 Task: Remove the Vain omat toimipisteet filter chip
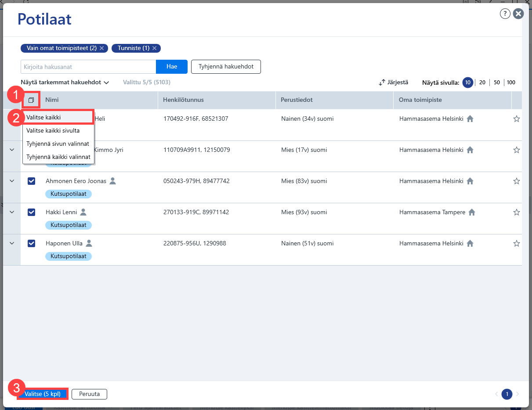tap(101, 48)
